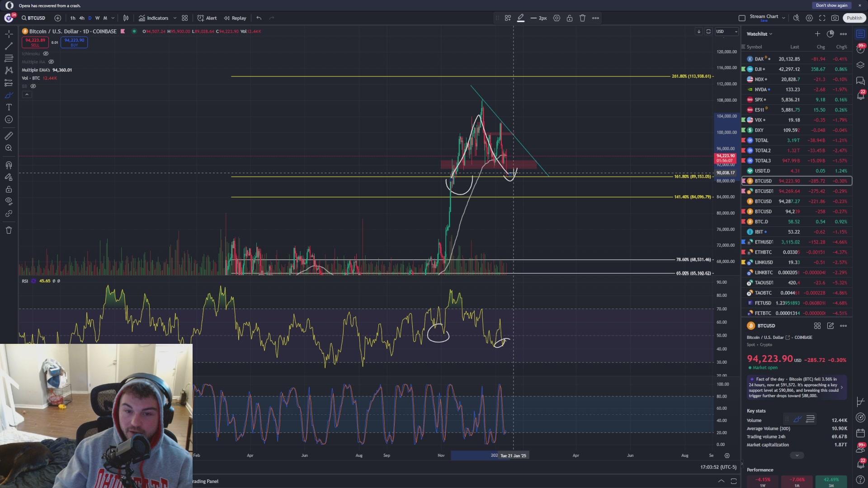Click the trash remove drawings icon
This screenshot has width=868, height=488.
point(9,230)
